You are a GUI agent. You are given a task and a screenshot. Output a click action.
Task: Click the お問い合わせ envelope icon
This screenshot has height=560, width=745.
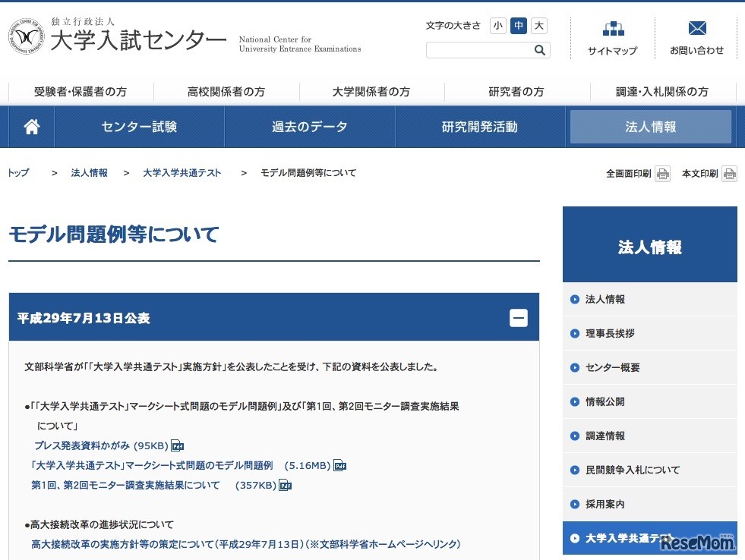coord(696,29)
